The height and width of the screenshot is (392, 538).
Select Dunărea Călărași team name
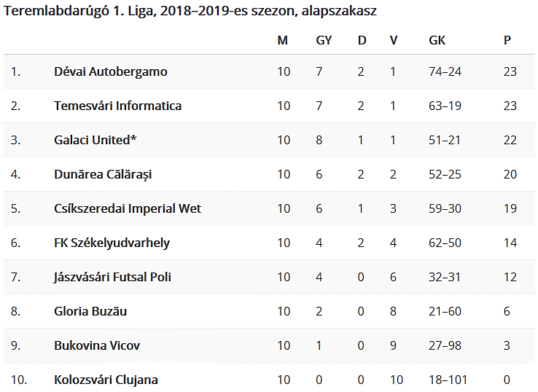pyautogui.click(x=103, y=175)
